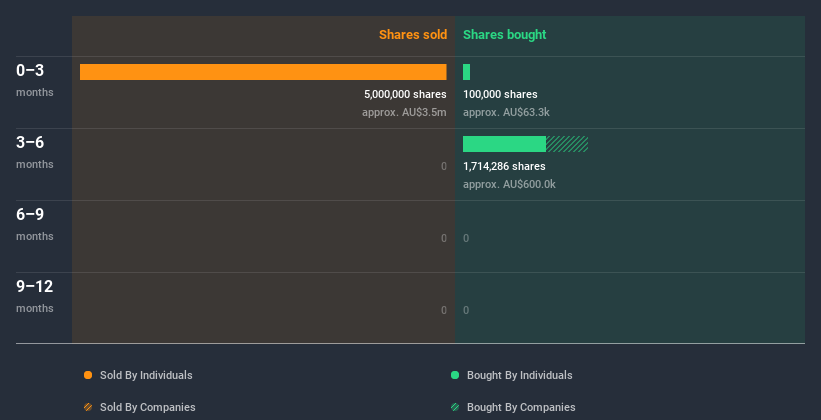
Task: Click the 3–6 months row label
Action: [35, 152]
